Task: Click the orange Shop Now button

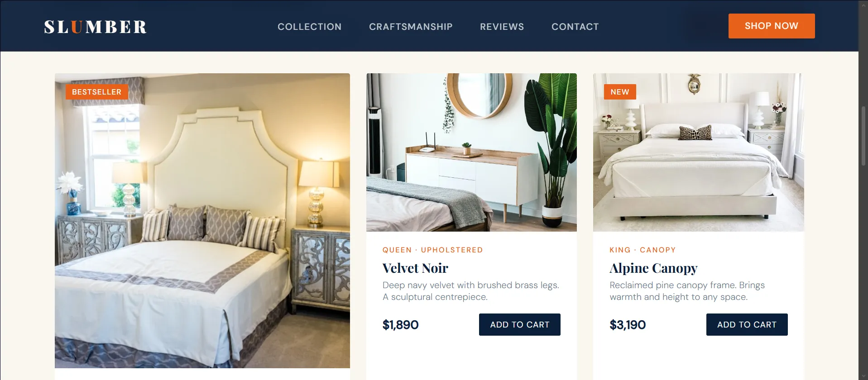Action: click(772, 26)
